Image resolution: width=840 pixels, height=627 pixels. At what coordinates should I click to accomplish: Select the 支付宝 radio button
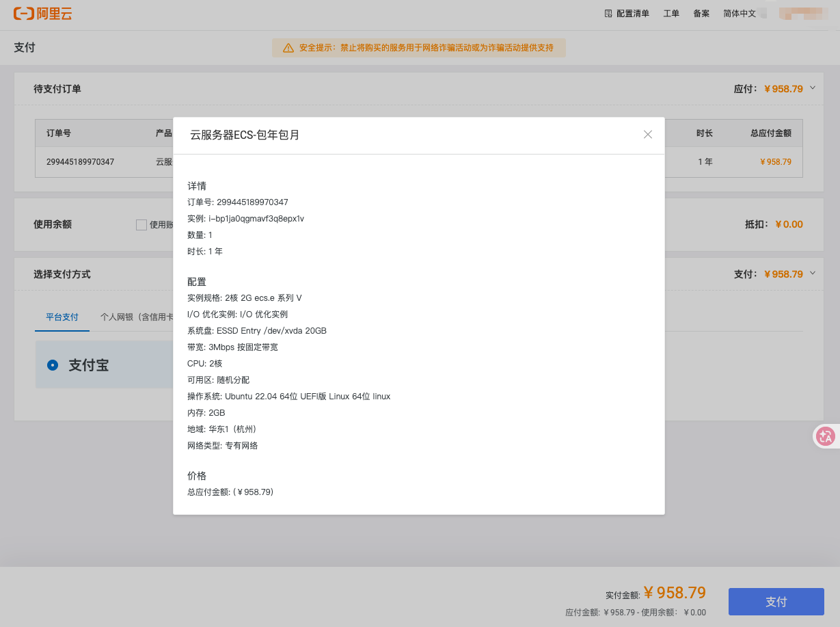click(x=53, y=365)
